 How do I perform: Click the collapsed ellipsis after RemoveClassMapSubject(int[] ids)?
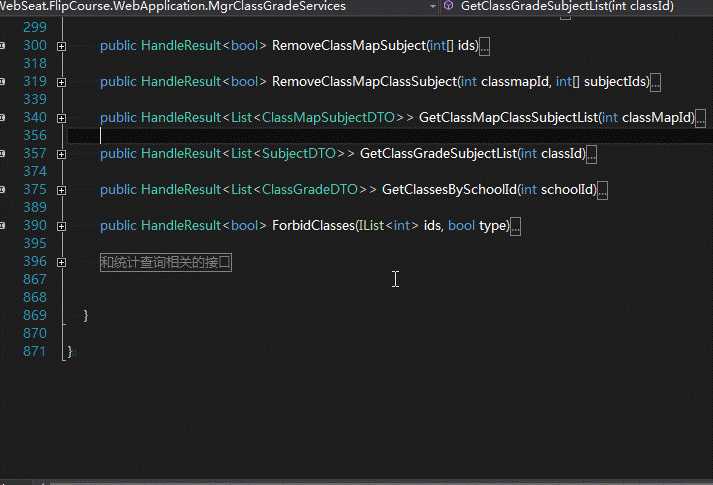pyautogui.click(x=485, y=46)
